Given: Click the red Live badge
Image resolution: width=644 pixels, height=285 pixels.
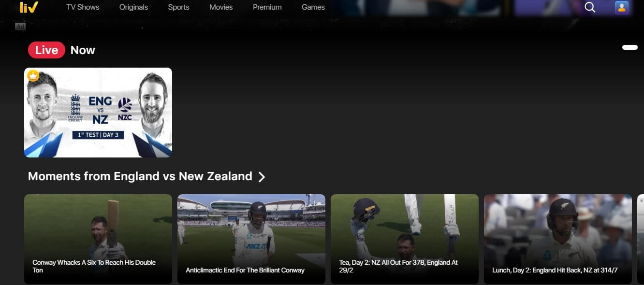Looking at the screenshot, I should click(x=46, y=50).
